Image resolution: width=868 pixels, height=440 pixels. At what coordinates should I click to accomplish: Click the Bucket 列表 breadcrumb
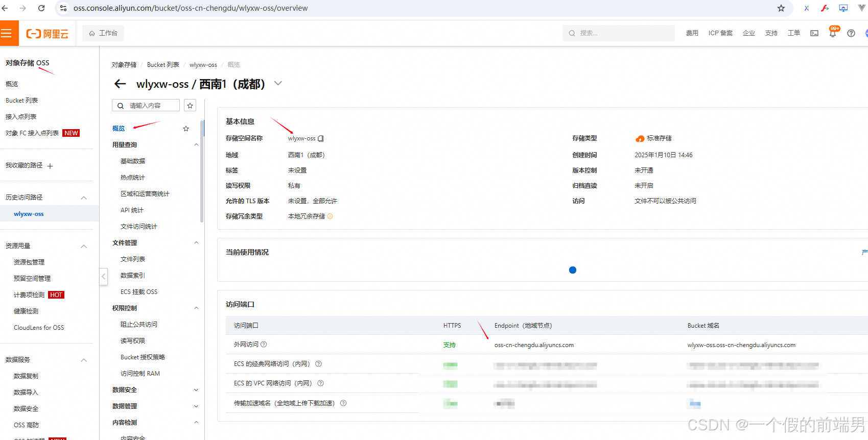[x=163, y=65]
